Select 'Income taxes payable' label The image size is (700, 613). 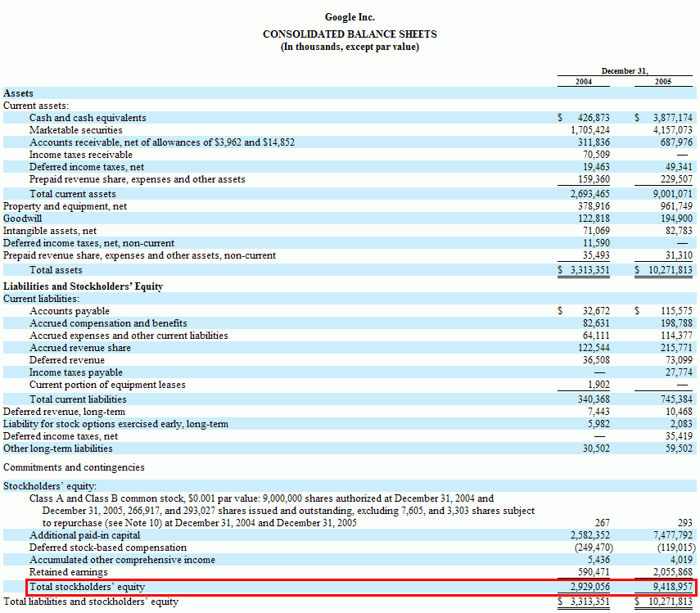(x=76, y=372)
